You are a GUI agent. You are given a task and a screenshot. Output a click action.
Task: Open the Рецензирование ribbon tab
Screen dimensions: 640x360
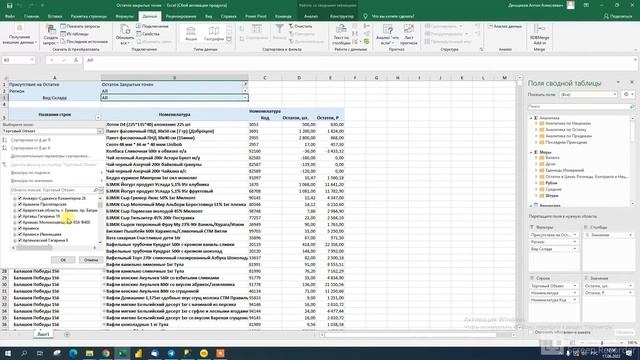pyautogui.click(x=181, y=16)
